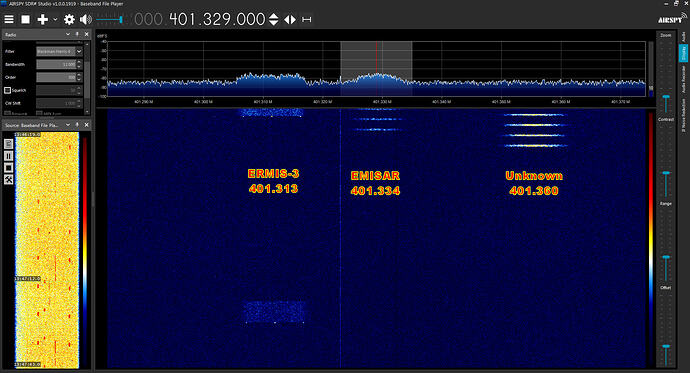Open the main hamburger menu
690x373 pixels.
[x=9, y=19]
